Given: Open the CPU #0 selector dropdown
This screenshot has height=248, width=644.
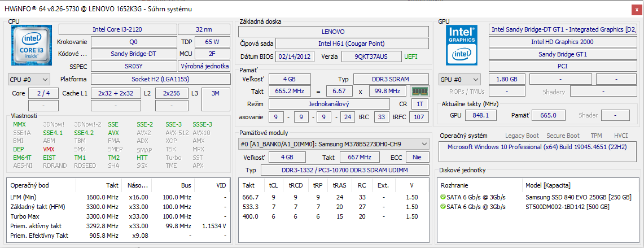Looking at the screenshot, I should 29,80.
